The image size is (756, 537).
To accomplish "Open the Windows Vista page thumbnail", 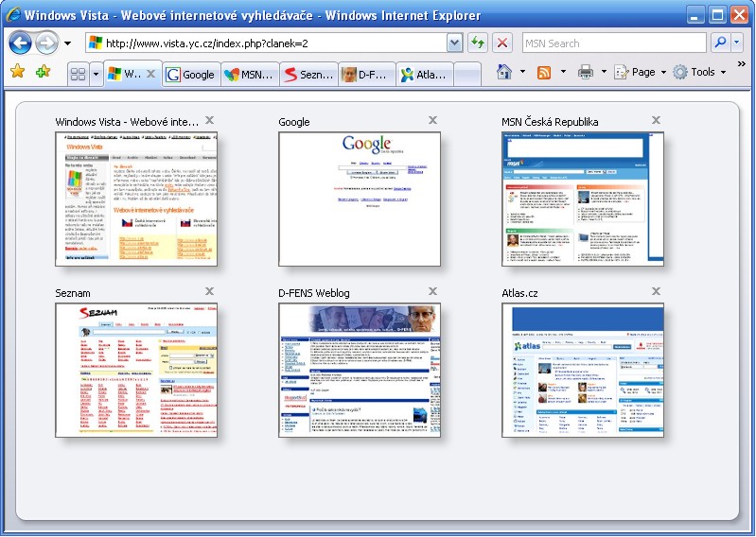I will point(136,199).
